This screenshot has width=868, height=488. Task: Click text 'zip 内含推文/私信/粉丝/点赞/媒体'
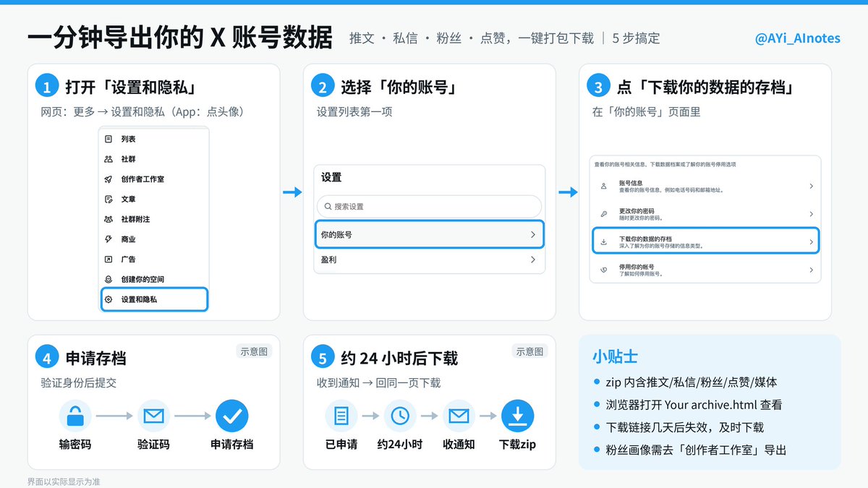(x=692, y=382)
